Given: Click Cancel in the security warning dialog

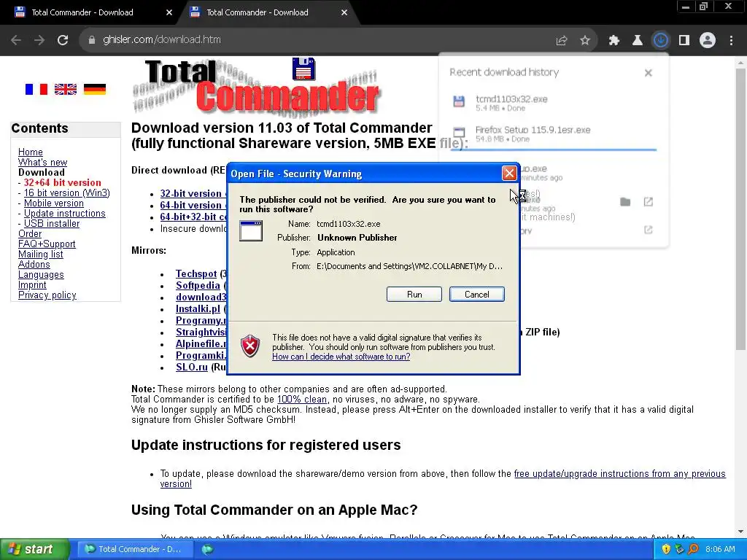Looking at the screenshot, I should tap(477, 295).
